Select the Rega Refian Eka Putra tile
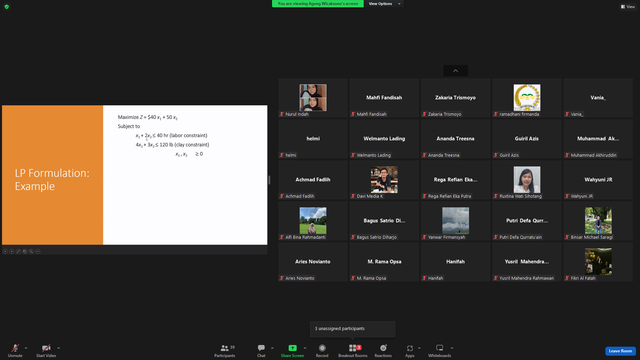 pos(456,180)
